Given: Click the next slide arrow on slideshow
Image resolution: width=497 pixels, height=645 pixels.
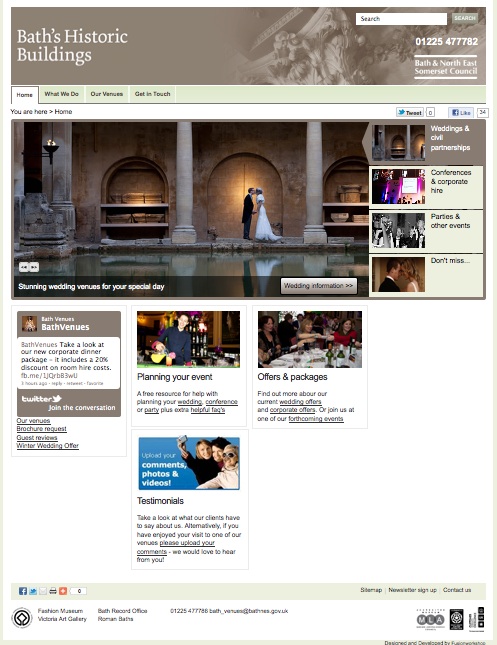Looking at the screenshot, I should point(34,267).
